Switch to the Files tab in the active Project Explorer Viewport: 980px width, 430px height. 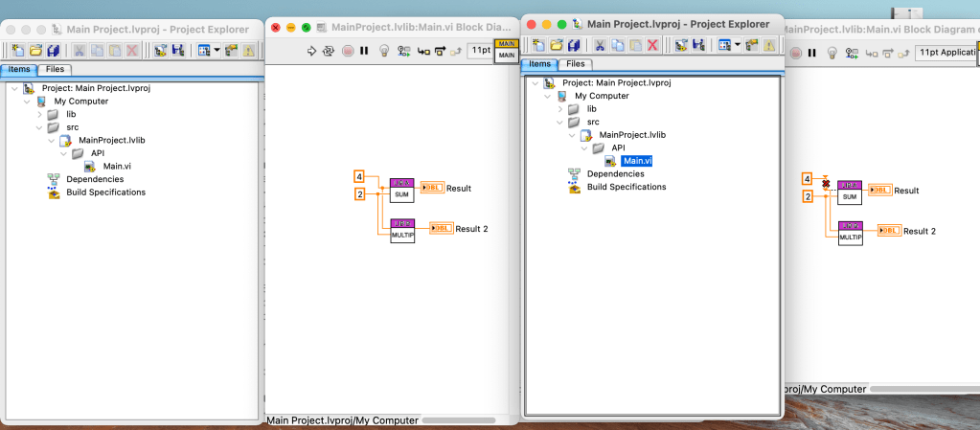point(578,64)
